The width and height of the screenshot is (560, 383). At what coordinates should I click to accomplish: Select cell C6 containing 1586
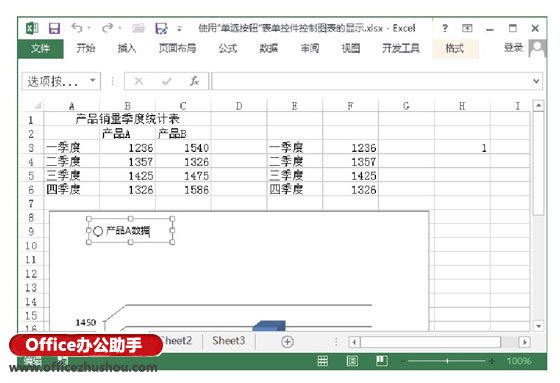click(x=183, y=190)
